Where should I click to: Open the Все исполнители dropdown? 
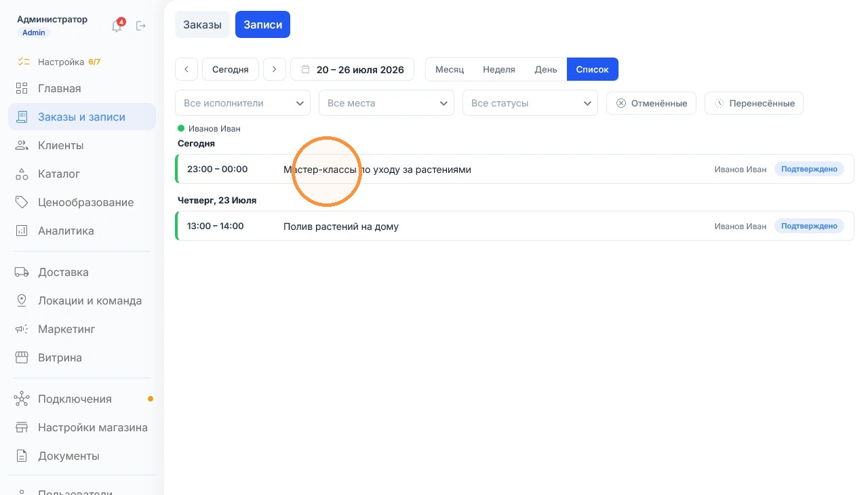pos(243,103)
